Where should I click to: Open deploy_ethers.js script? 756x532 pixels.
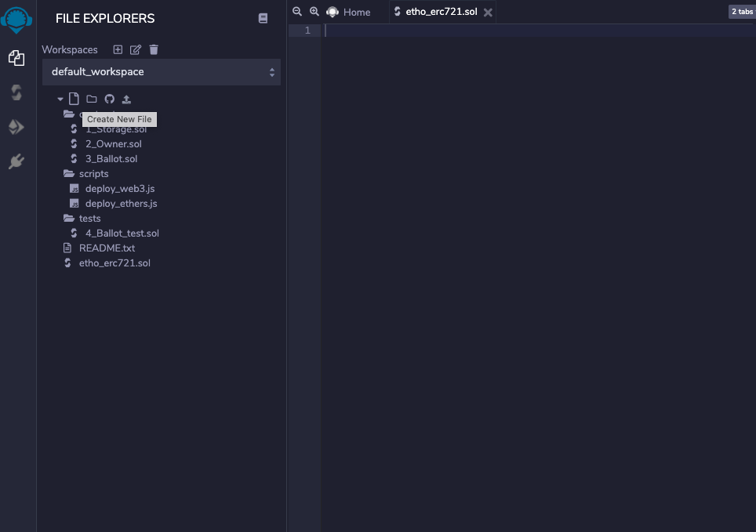[122, 204]
